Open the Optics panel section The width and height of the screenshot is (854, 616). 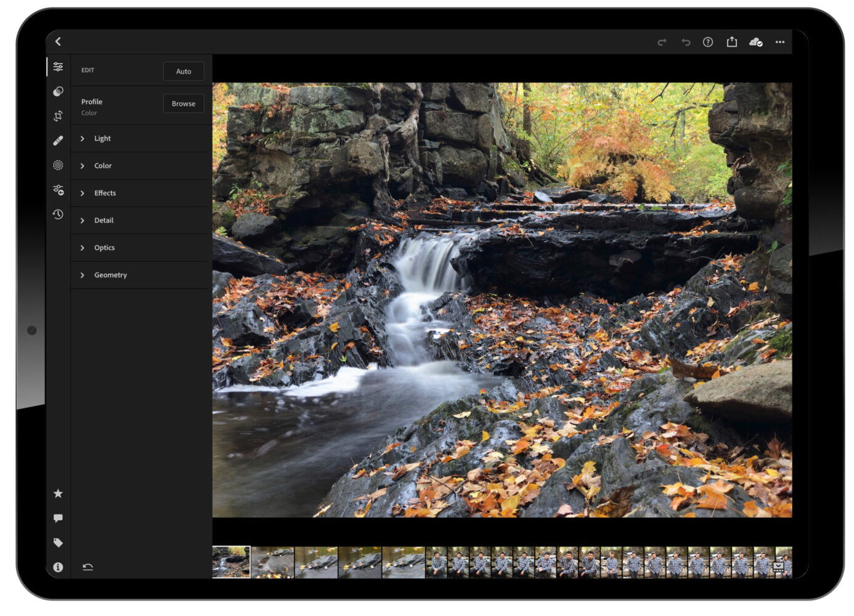tap(104, 248)
